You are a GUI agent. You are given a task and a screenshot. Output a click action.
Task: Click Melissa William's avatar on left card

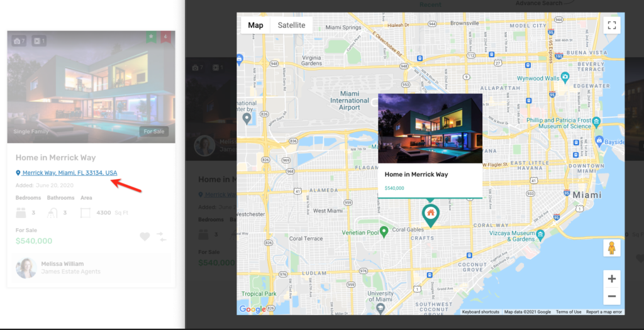point(26,268)
